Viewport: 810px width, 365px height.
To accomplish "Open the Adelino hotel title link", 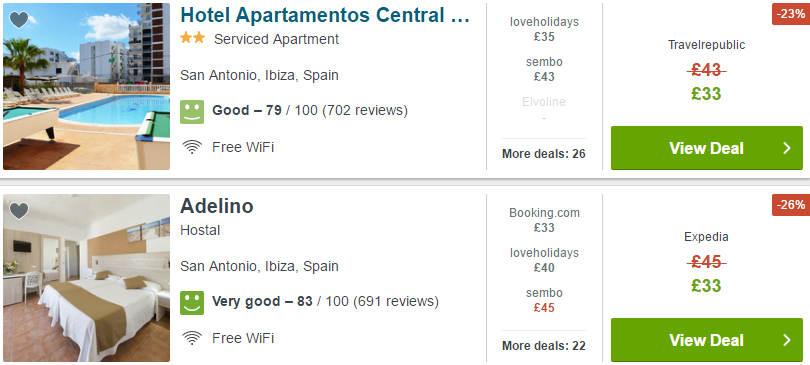I will pyautogui.click(x=216, y=206).
